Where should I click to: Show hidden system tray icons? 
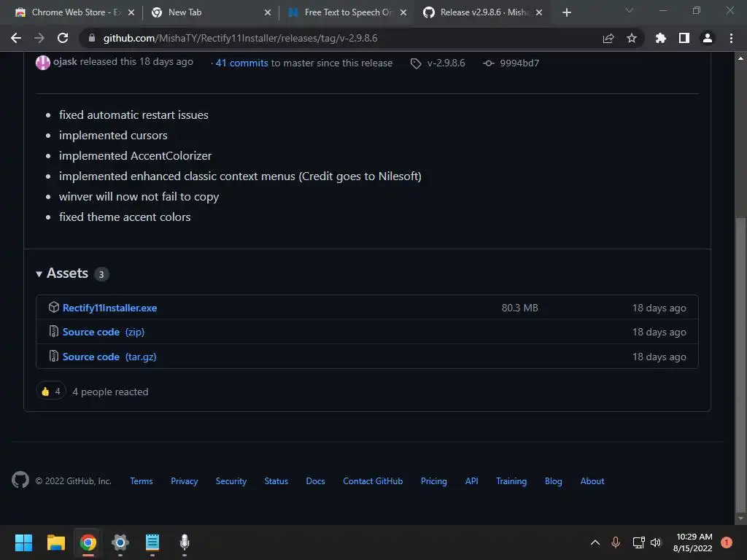(x=595, y=542)
